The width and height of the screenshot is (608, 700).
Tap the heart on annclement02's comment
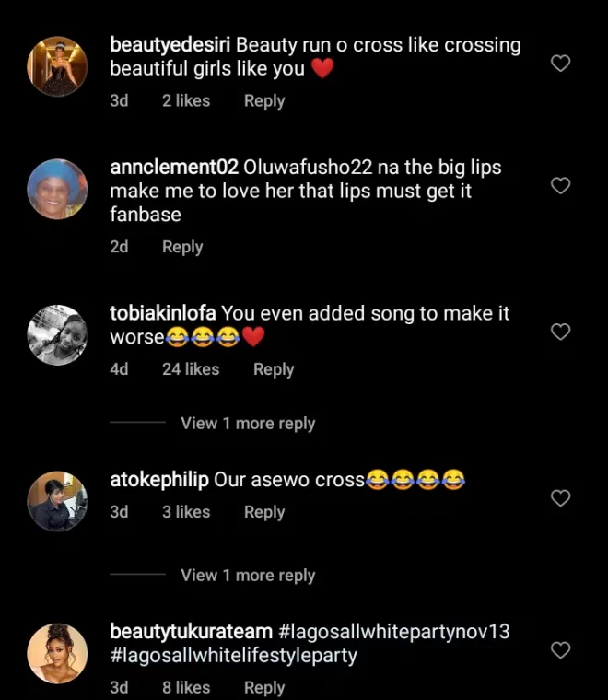pos(560,186)
